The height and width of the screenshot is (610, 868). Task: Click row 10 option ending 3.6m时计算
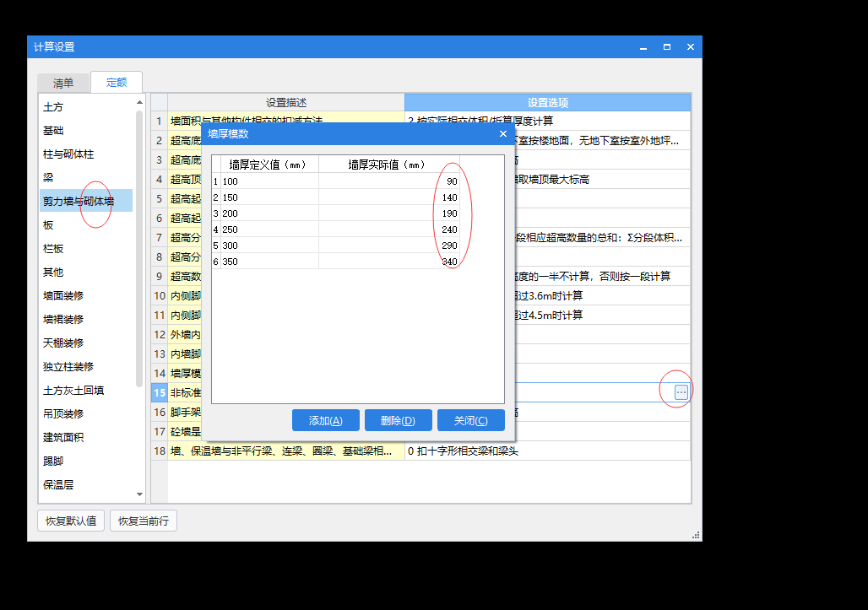pyautogui.click(x=602, y=296)
